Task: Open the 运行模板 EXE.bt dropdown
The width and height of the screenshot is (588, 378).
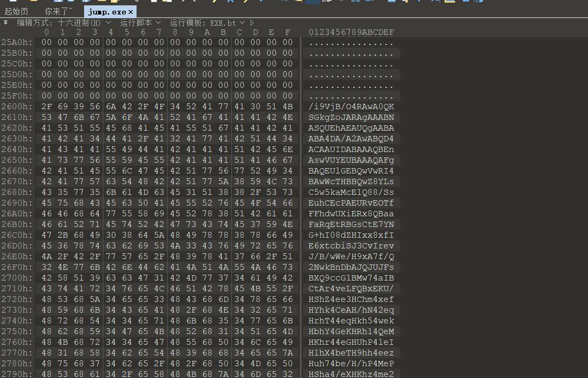Action: (x=207, y=22)
